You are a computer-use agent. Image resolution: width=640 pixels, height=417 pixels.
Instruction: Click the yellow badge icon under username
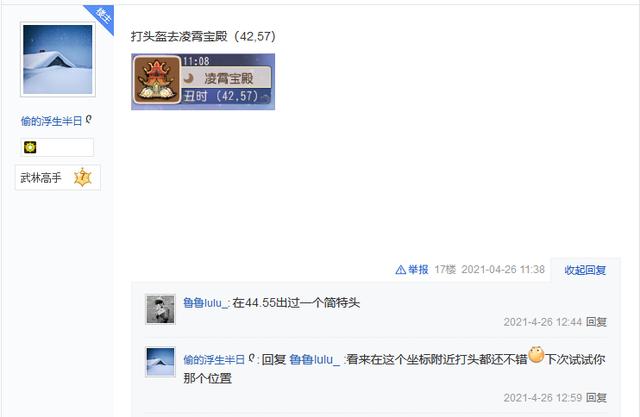[x=30, y=147]
